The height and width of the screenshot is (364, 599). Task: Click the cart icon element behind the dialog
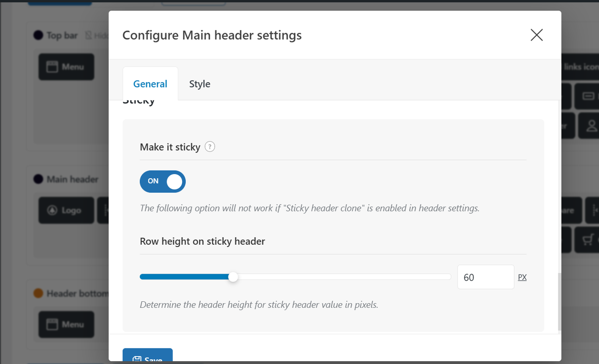point(587,240)
